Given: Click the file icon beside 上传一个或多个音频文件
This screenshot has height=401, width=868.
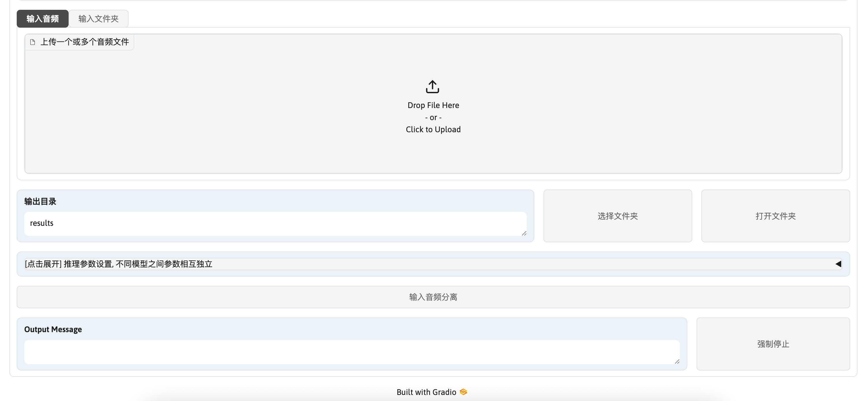Looking at the screenshot, I should point(33,42).
